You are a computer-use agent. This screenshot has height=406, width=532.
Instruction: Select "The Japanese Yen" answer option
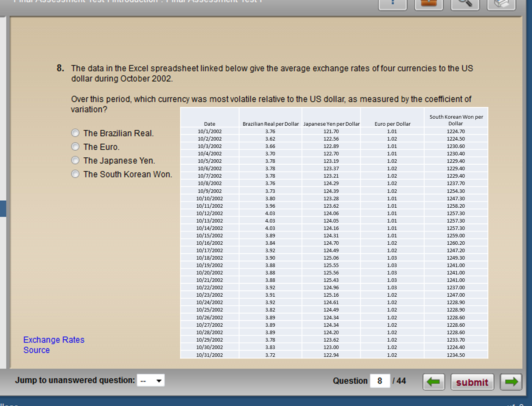[x=75, y=160]
